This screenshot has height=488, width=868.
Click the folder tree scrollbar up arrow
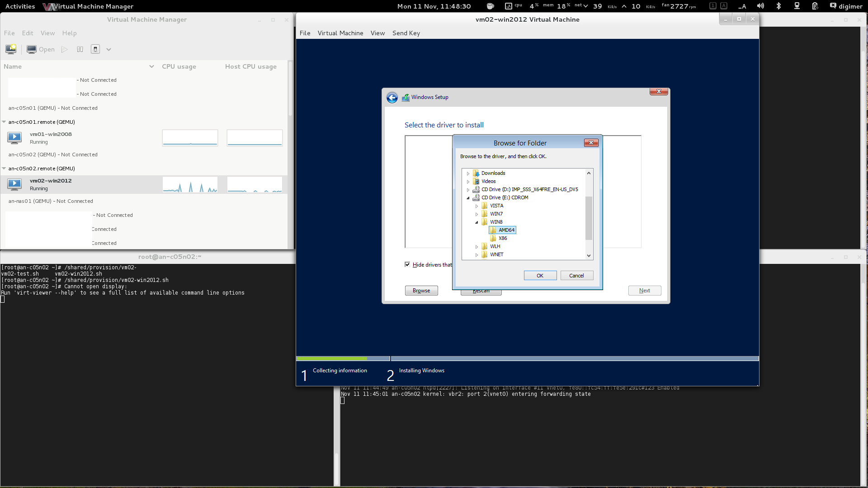click(x=589, y=173)
